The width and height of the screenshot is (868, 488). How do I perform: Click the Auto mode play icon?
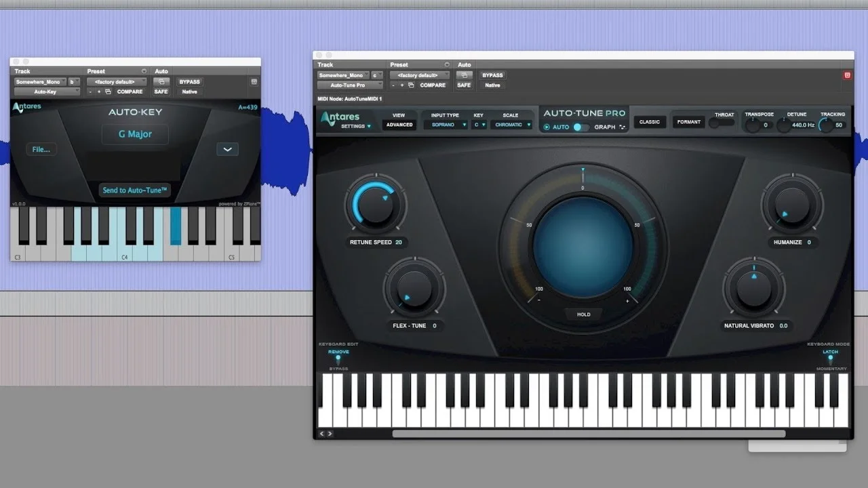[547, 127]
